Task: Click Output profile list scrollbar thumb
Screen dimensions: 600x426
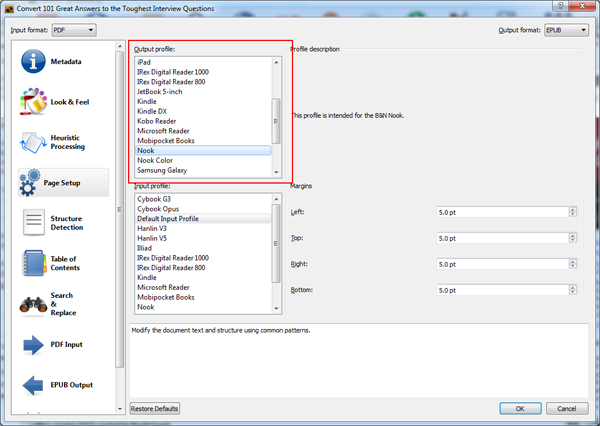Action: pos(276,121)
